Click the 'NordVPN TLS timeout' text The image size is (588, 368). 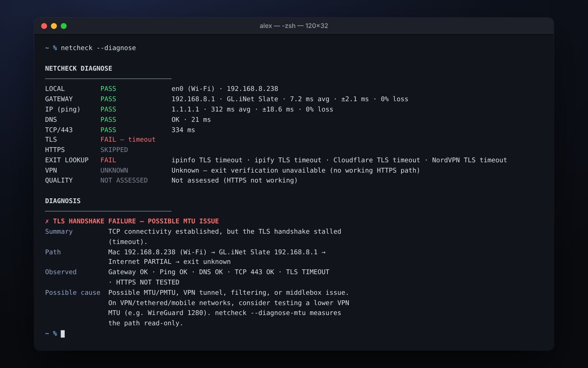coord(469,160)
